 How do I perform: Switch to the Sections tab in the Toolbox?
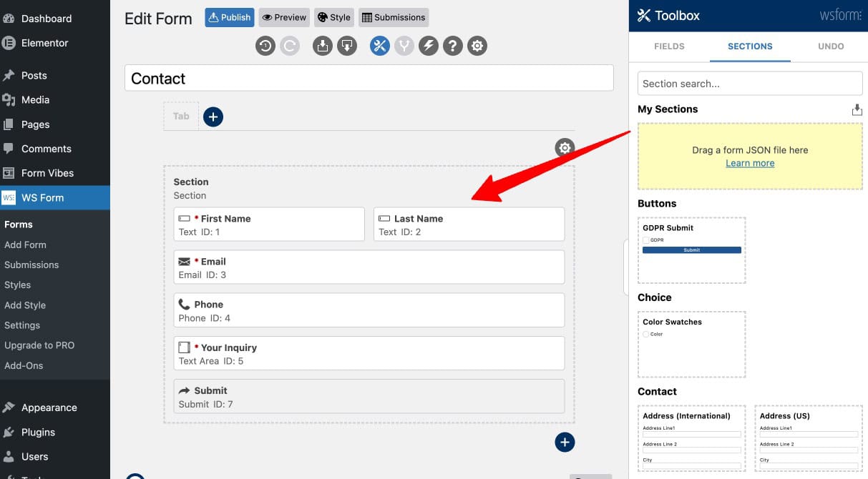750,46
